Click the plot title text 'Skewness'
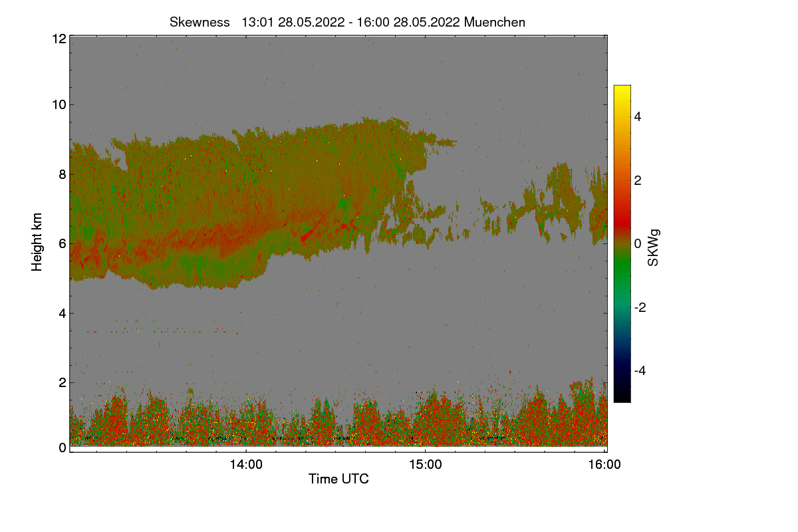 199,22
